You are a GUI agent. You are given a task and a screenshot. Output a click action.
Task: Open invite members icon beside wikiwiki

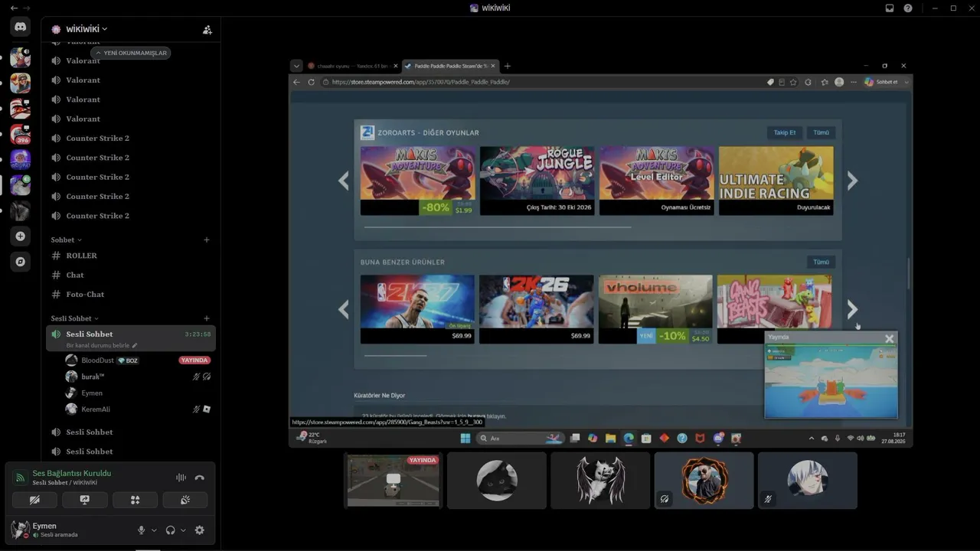(x=207, y=30)
